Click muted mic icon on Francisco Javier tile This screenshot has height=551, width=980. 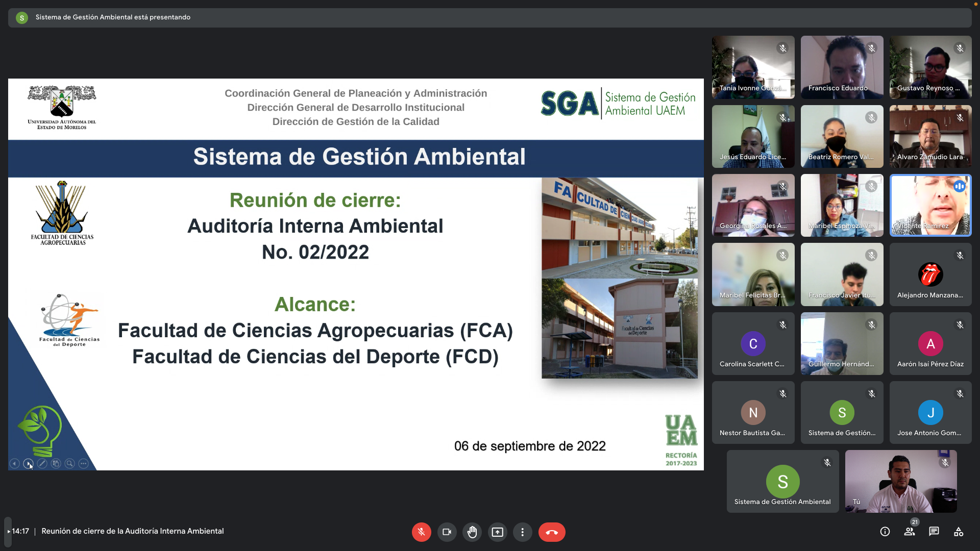[x=871, y=255]
